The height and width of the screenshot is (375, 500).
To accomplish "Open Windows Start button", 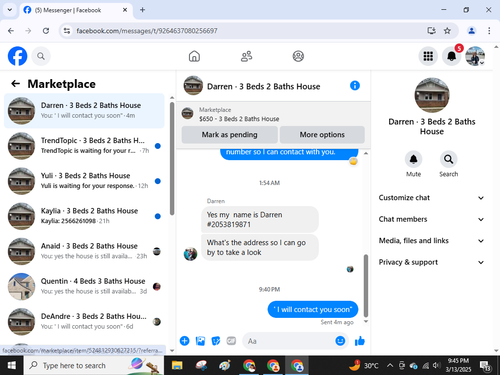I will pos(12,366).
